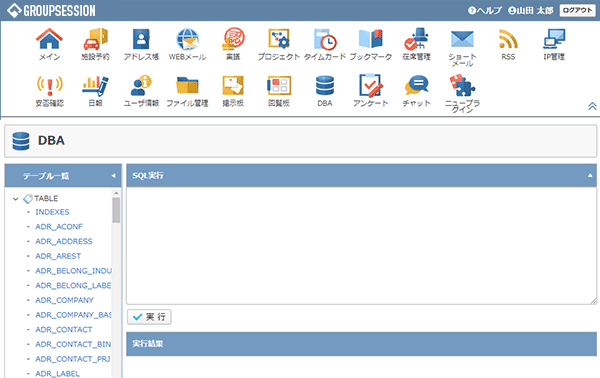This screenshot has height=378, width=600.
Task: Open the 掲示板 bulletin board icon
Action: 233,86
